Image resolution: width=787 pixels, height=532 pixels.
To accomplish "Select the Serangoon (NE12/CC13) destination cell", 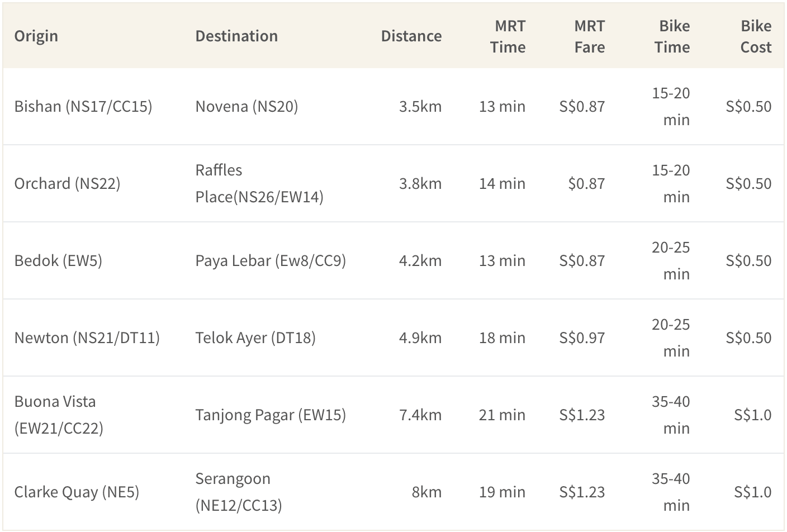I will click(239, 492).
